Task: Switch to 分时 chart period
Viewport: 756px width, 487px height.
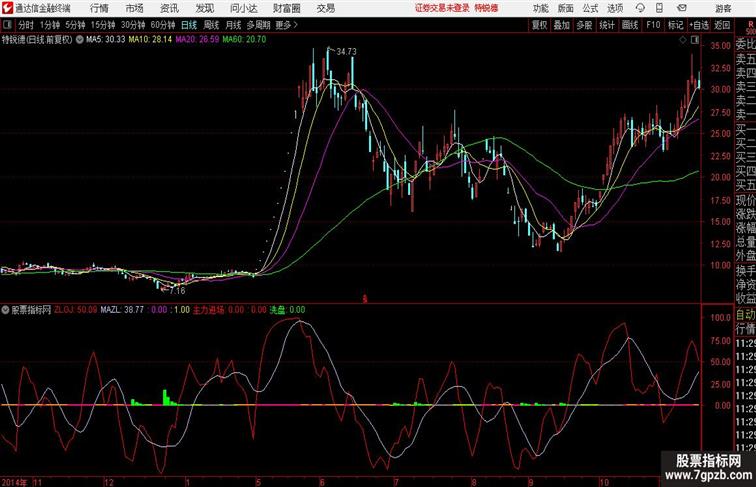Action: coord(26,25)
